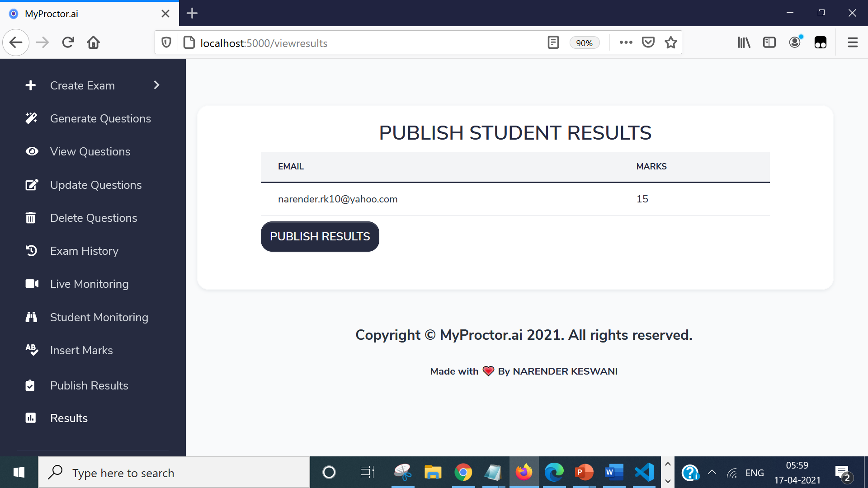Click the Update Questions edit icon
Viewport: 868px width, 488px height.
[x=32, y=185]
